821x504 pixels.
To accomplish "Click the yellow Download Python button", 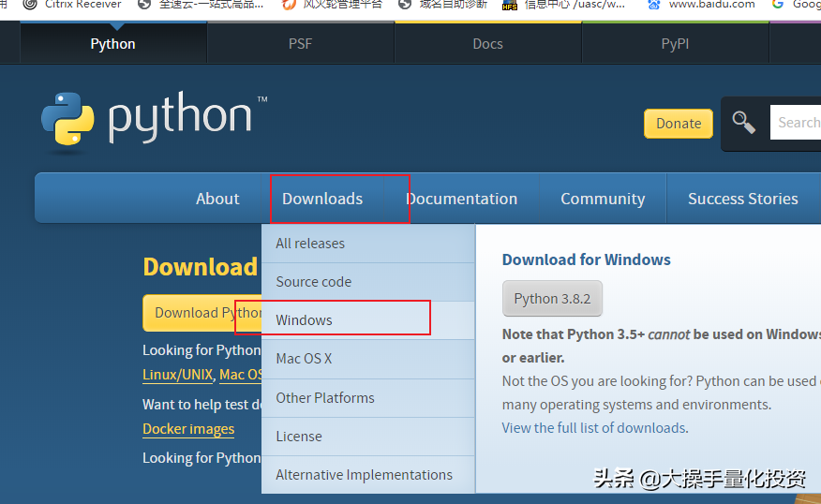I will pyautogui.click(x=202, y=313).
